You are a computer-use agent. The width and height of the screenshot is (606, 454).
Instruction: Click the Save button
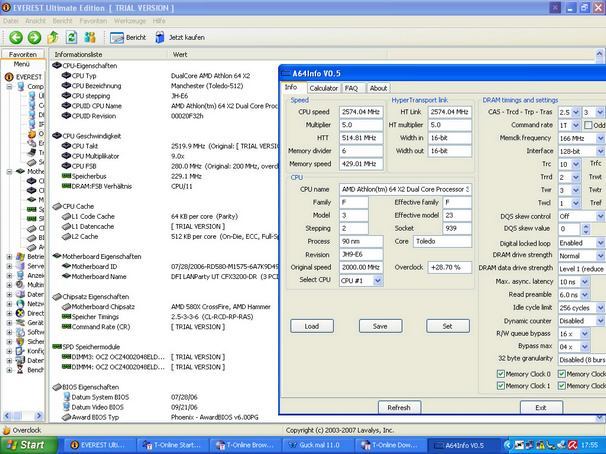[x=380, y=326]
